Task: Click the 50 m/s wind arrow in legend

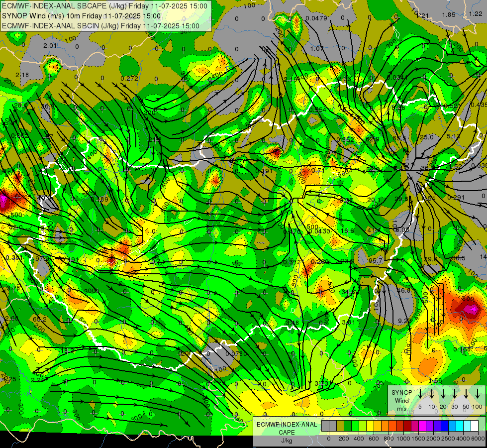Action: click(466, 393)
